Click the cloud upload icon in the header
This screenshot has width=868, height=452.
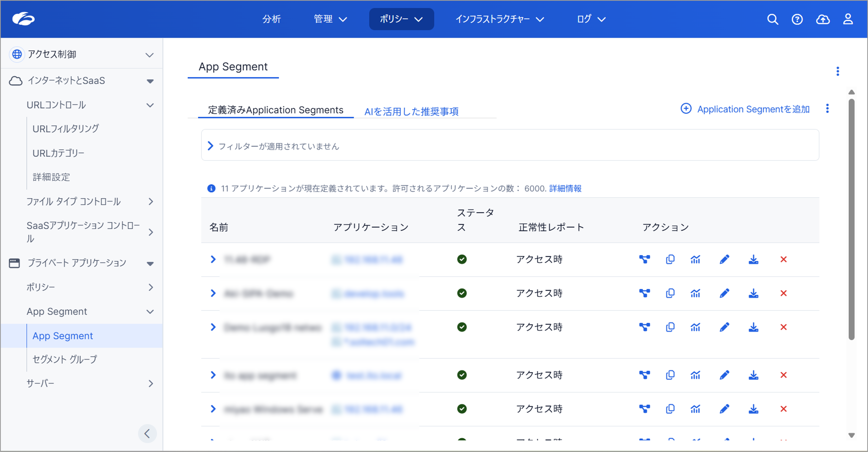click(x=823, y=19)
